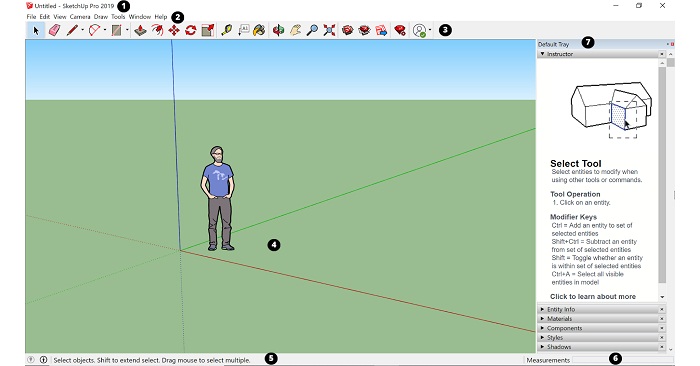Viewport: 700px width, 366px height.
Task: Activate the Orbit tool
Action: point(278,30)
